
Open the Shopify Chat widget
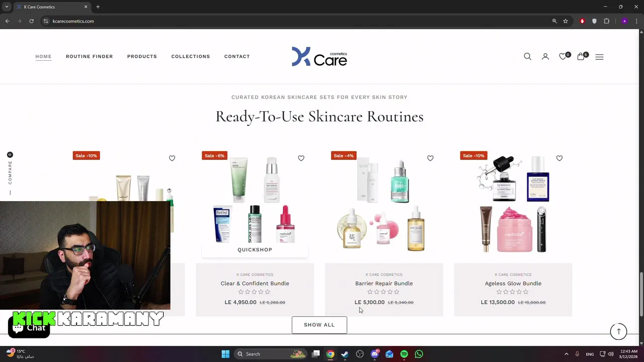[29, 328]
